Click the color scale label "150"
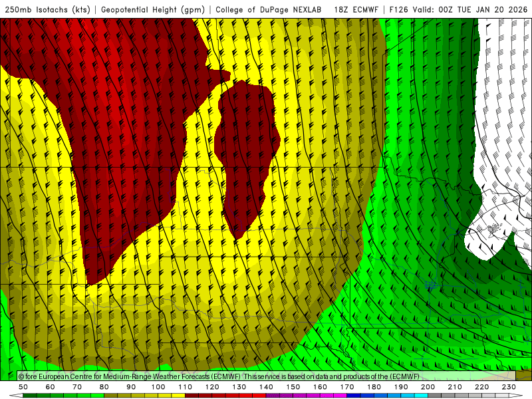Image resolution: width=532 pixels, height=399 pixels. tap(293, 387)
